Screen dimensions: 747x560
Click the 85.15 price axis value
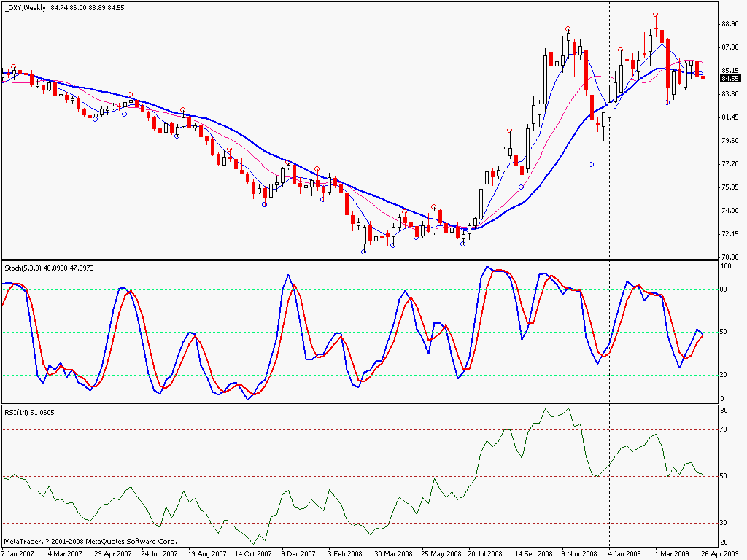730,71
